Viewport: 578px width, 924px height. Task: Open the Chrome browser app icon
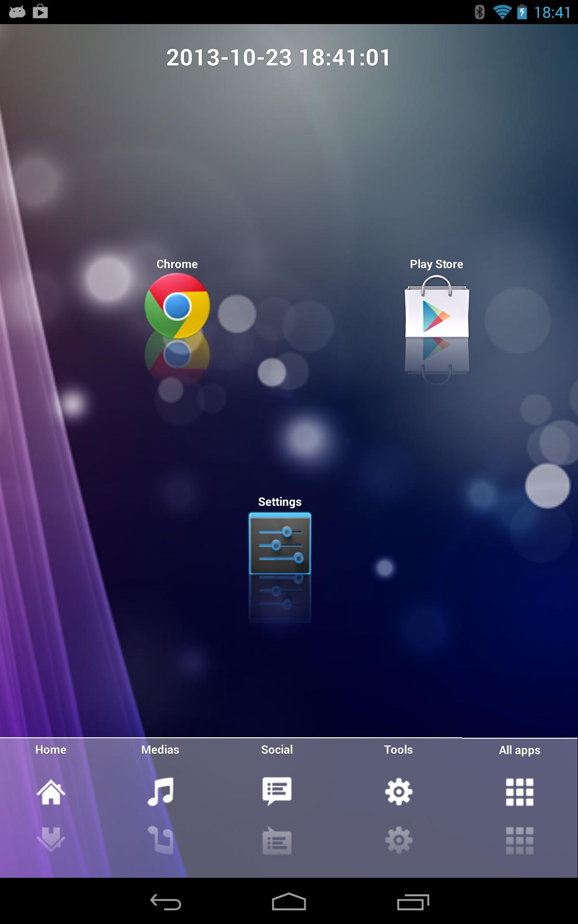(177, 306)
